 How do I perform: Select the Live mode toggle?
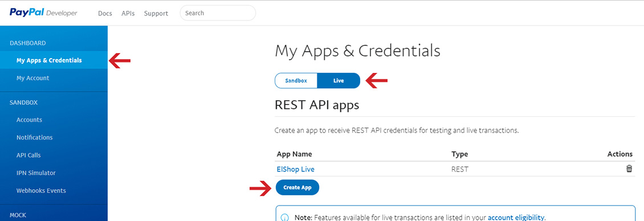click(339, 80)
